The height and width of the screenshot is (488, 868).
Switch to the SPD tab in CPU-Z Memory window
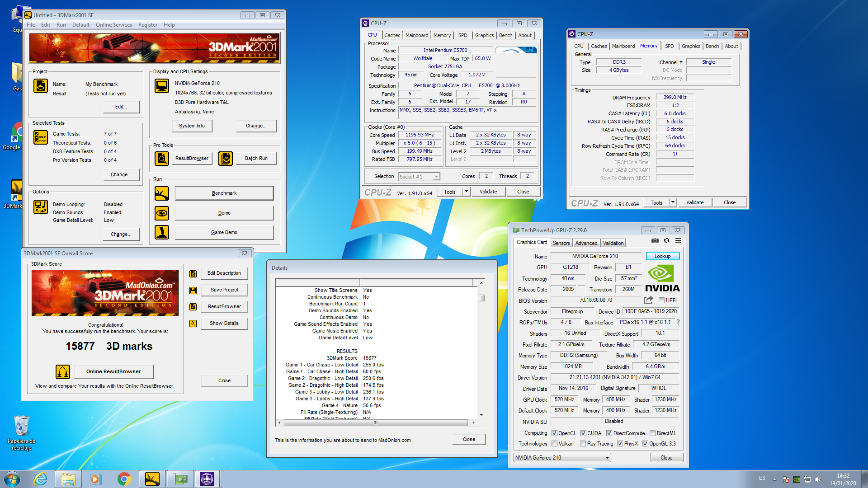[669, 46]
